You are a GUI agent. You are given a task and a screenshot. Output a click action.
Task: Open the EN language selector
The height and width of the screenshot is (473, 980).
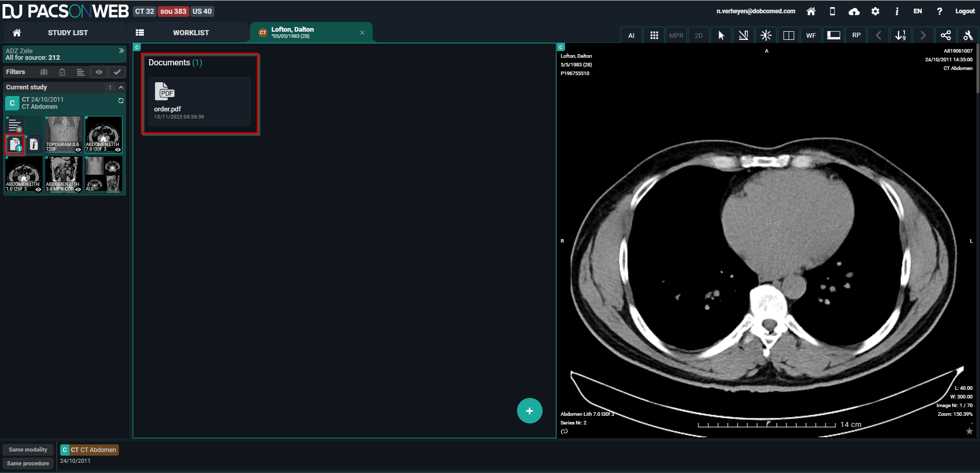pos(917,11)
